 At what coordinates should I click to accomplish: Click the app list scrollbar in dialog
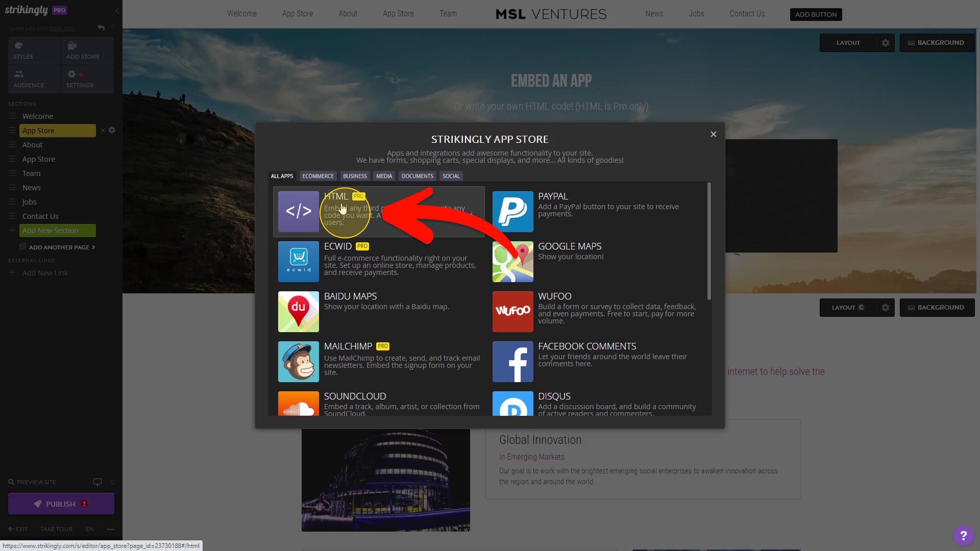pyautogui.click(x=709, y=241)
